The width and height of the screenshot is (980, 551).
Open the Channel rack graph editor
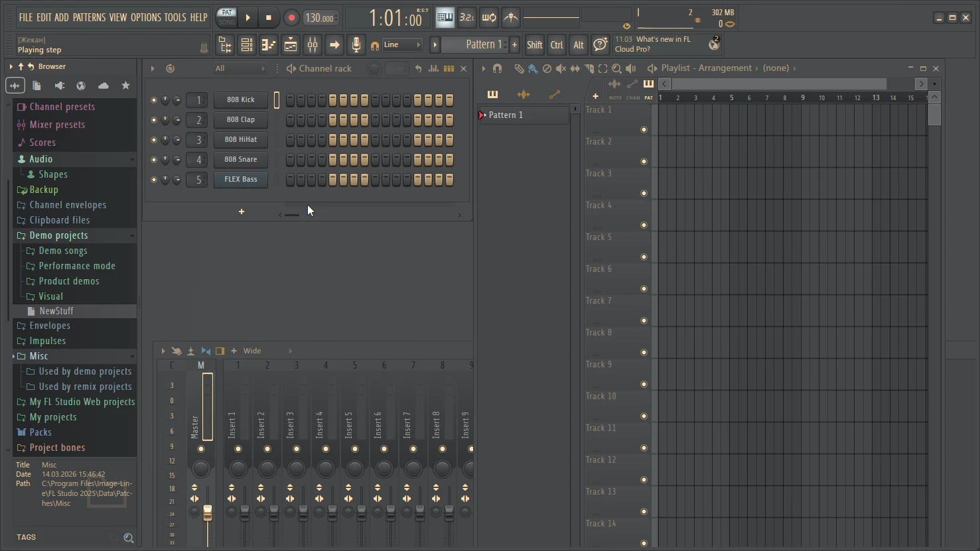pos(433,68)
